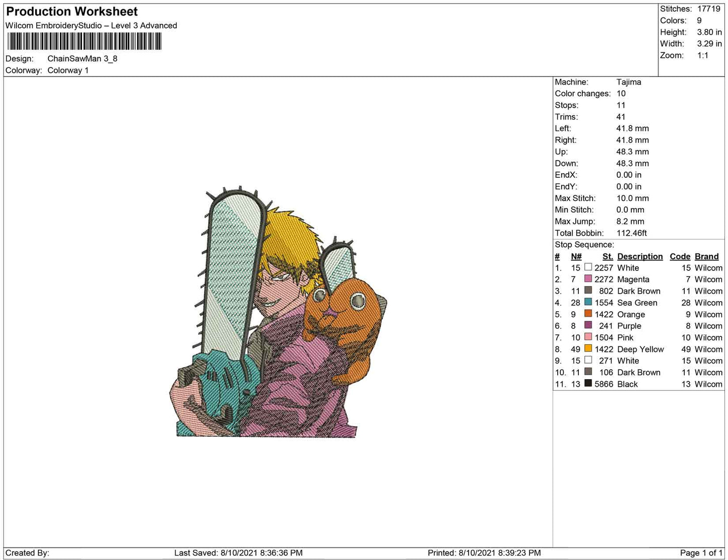Screen dimensions: 728x560
Task: Click the "St." column header
Action: coord(608,256)
